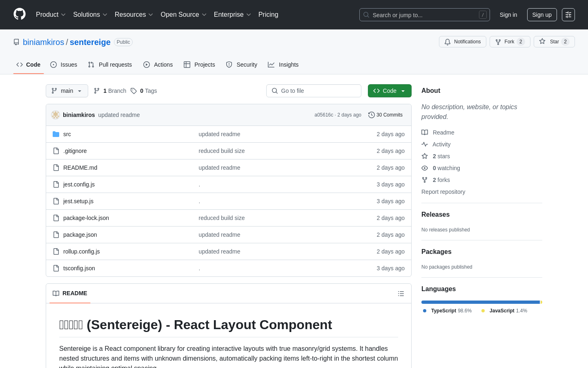588x368 pixels.
Task: Open commit hash a05616c
Action: coord(324,115)
